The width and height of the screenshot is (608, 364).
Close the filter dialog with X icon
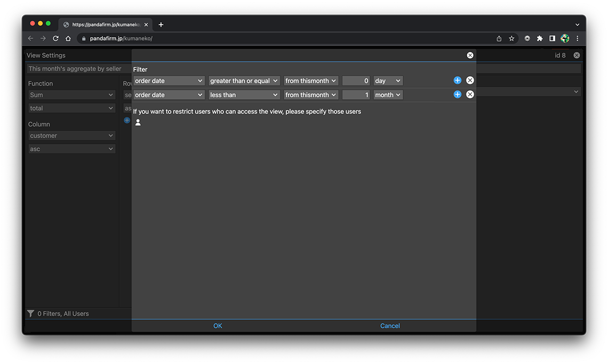point(470,55)
